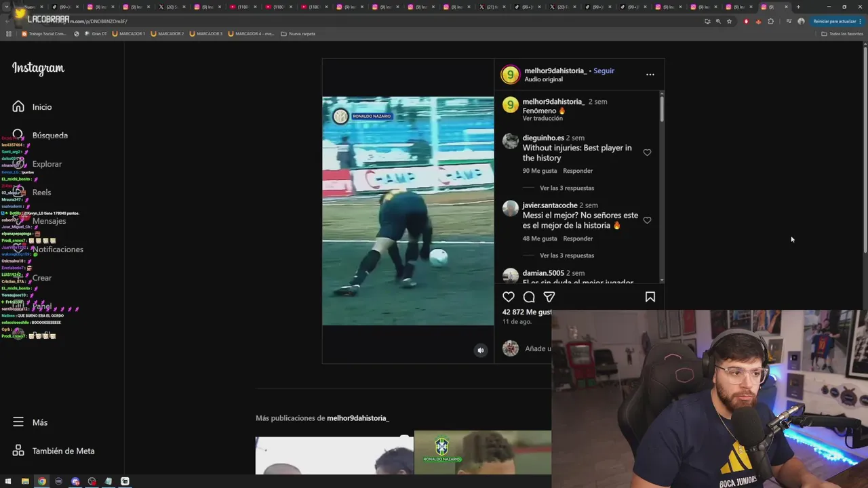Screen dimensions: 868x488
Task: Open MARCADOR 1 bookmark
Action: [x=129, y=33]
